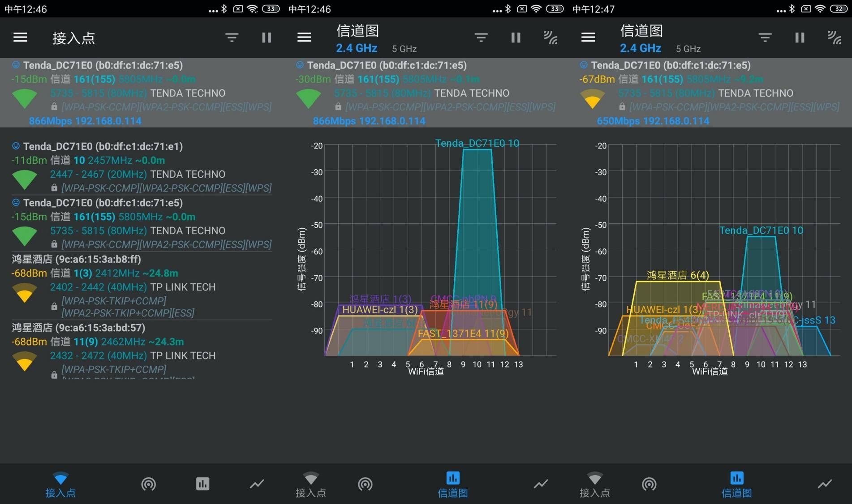Pause scanning on the 接入点 screen
This screenshot has height=504, width=852.
point(267,38)
